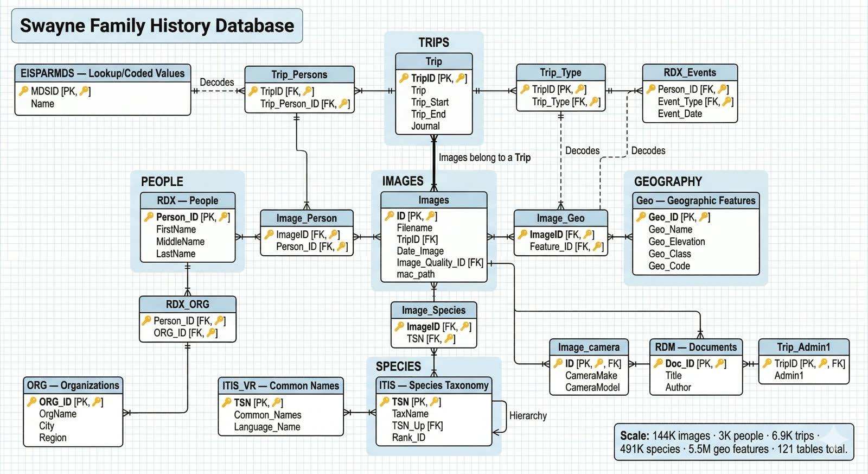Click key icon before ImageID in Image_Species
The width and height of the screenshot is (868, 474).
coord(399,326)
